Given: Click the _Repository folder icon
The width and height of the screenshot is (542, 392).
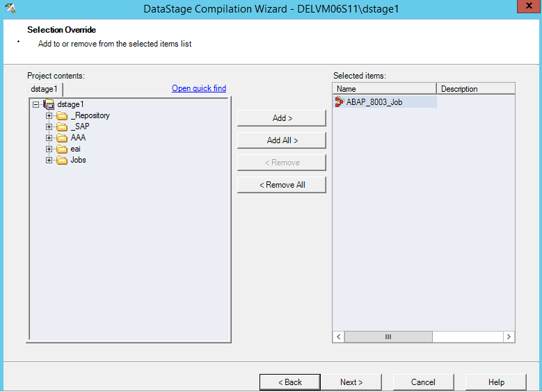Looking at the screenshot, I should pos(62,115).
